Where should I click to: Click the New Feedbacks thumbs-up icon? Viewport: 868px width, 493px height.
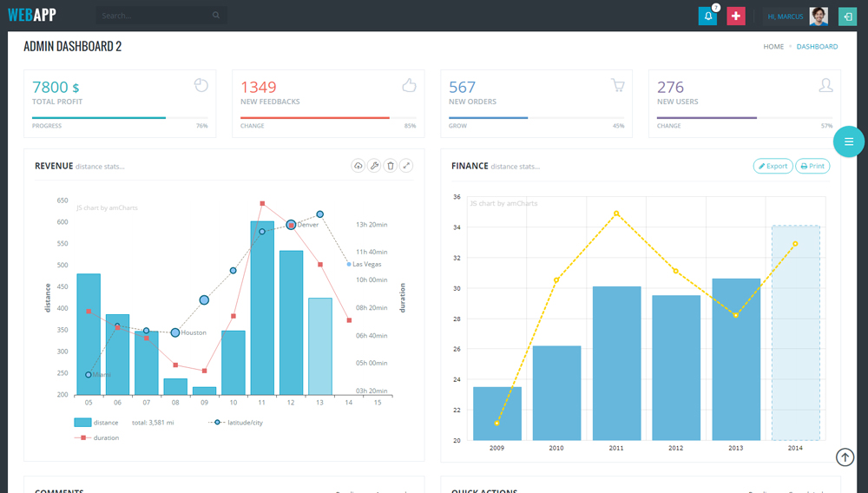click(409, 85)
